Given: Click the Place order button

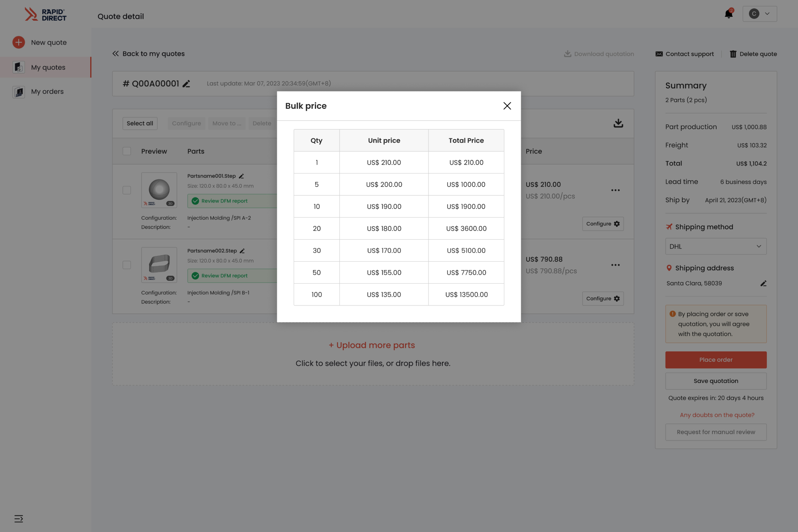Looking at the screenshot, I should (716, 360).
